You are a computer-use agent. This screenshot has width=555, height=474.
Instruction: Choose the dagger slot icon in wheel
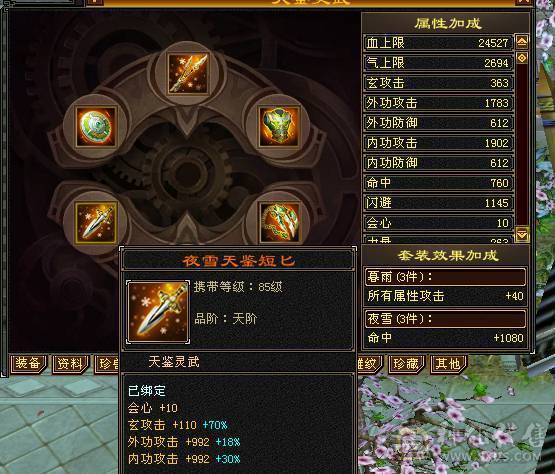(96, 223)
